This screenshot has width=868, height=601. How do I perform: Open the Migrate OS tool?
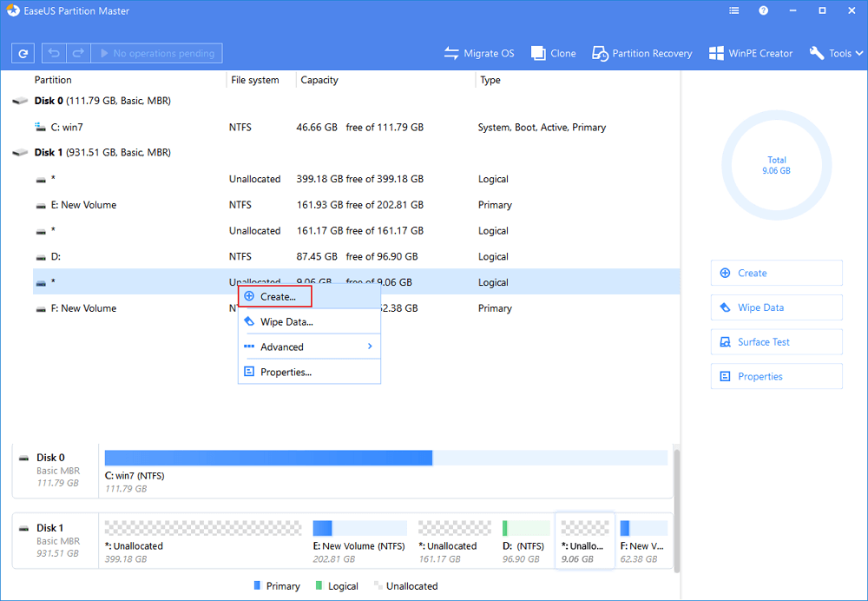[x=479, y=54]
